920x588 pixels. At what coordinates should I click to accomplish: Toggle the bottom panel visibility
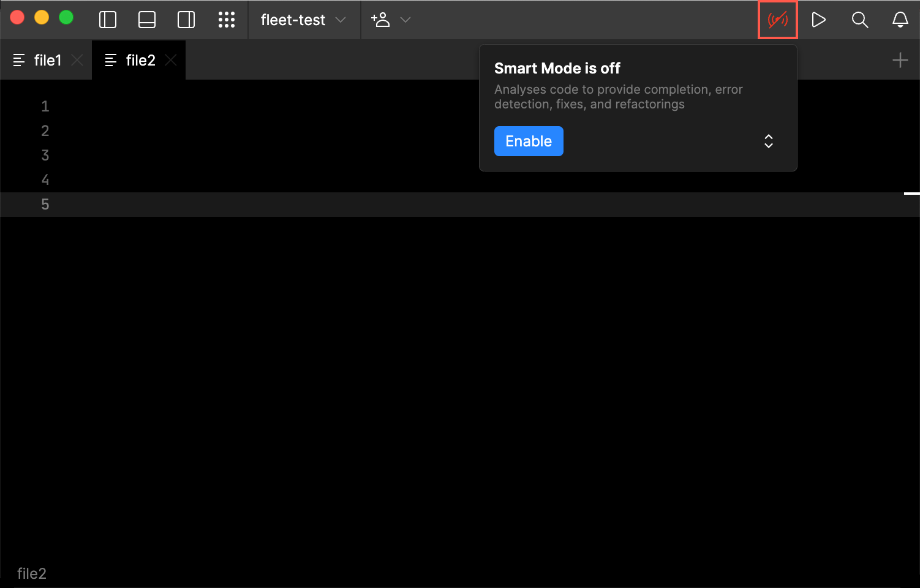[146, 20]
